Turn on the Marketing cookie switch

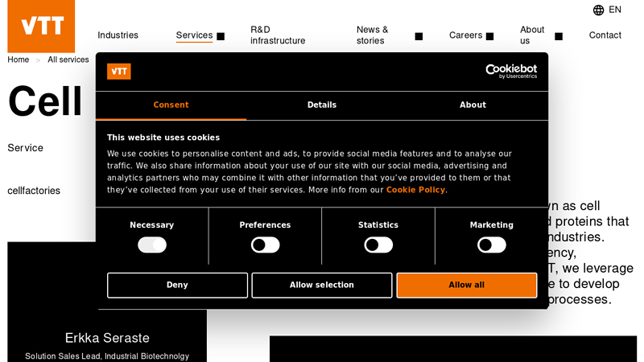tap(491, 245)
